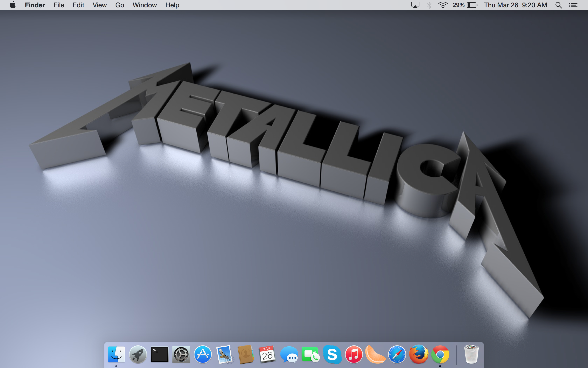Viewport: 588px width, 368px height.
Task: Open Terminal from the Dock
Action: click(159, 354)
